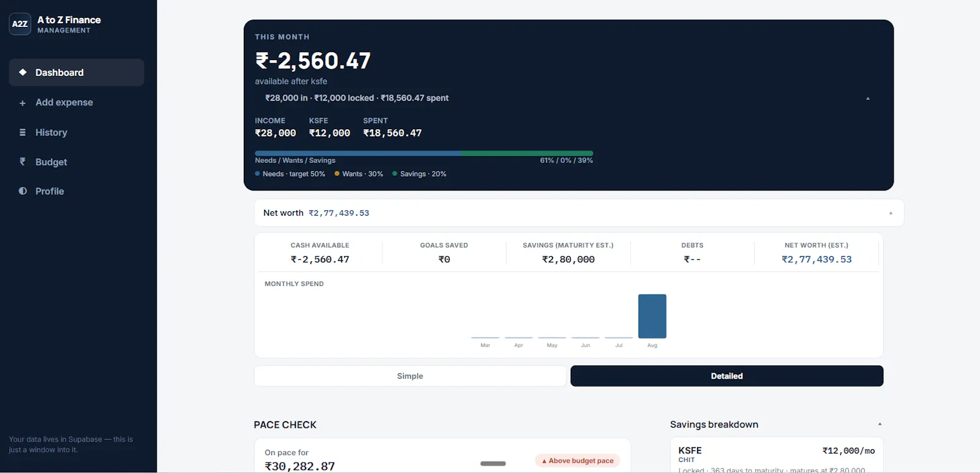Click the Profile half-circle icon
This screenshot has height=473, width=980.
click(23, 191)
